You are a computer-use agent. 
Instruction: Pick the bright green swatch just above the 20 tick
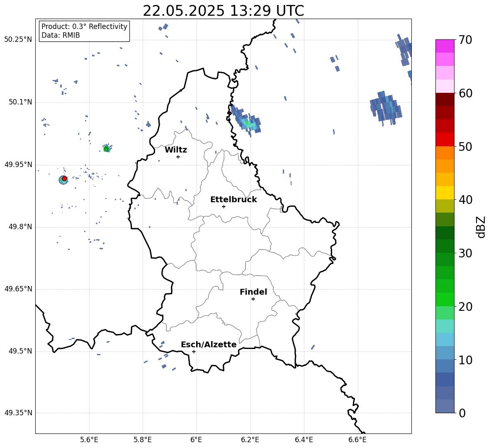(x=445, y=300)
